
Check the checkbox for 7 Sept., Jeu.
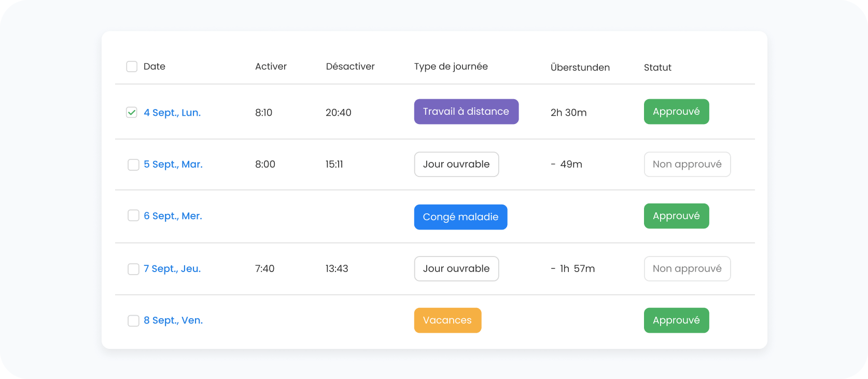[x=133, y=268]
